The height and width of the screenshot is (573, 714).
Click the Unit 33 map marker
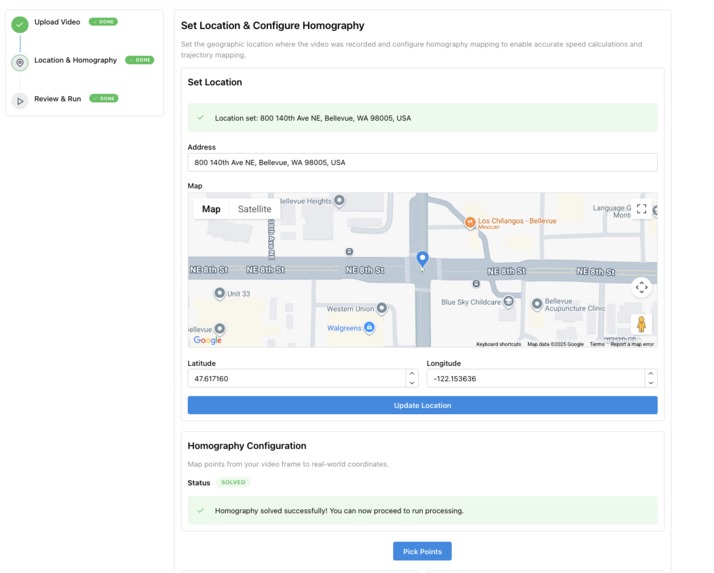[219, 293]
